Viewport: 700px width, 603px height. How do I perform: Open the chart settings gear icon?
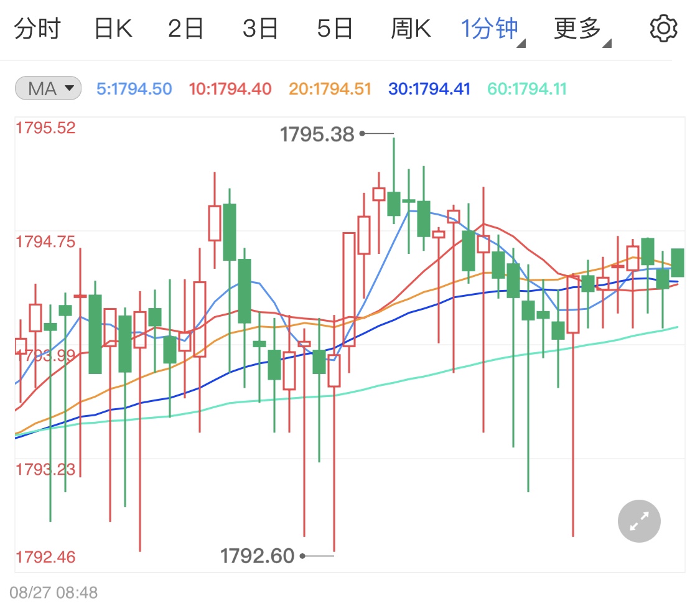(x=663, y=29)
